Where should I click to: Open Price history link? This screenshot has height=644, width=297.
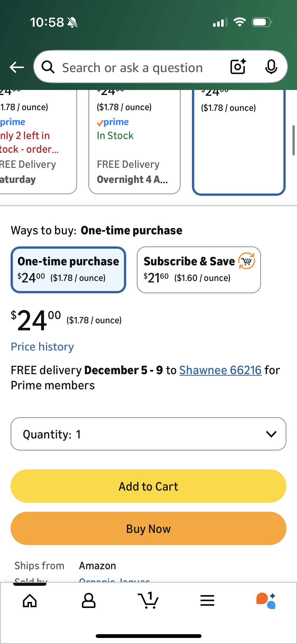tap(42, 347)
